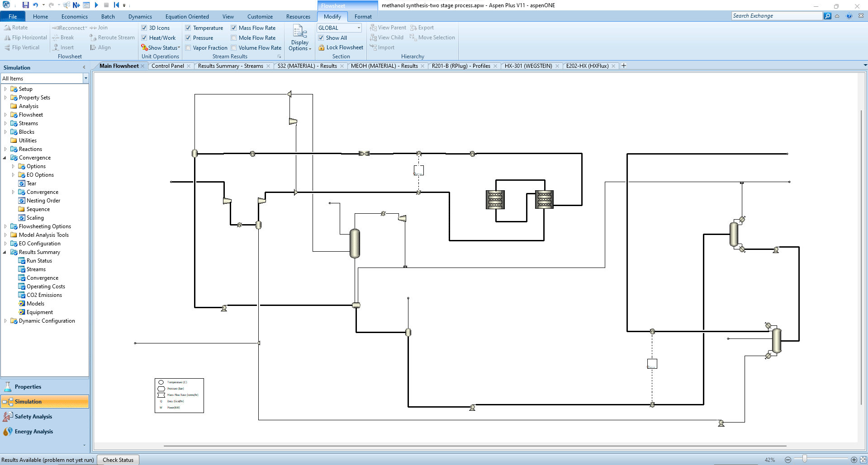Switch to the Control Panel tab
Screen dimensions: 868x465
167,66
